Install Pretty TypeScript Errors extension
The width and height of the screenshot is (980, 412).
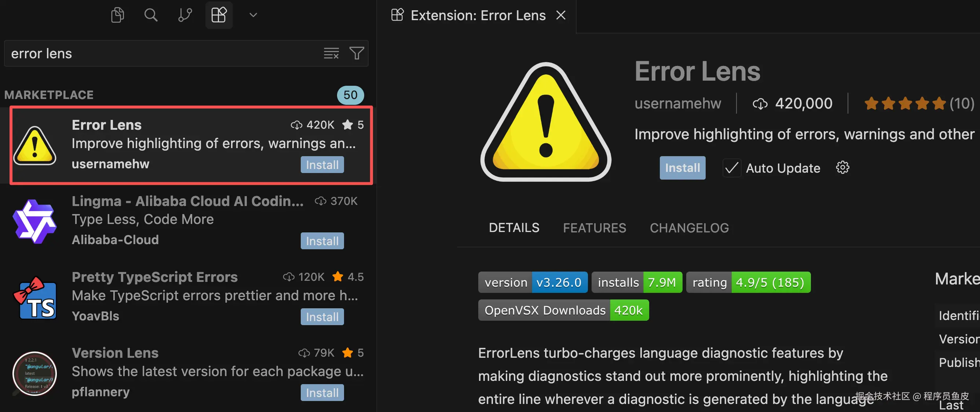(322, 317)
